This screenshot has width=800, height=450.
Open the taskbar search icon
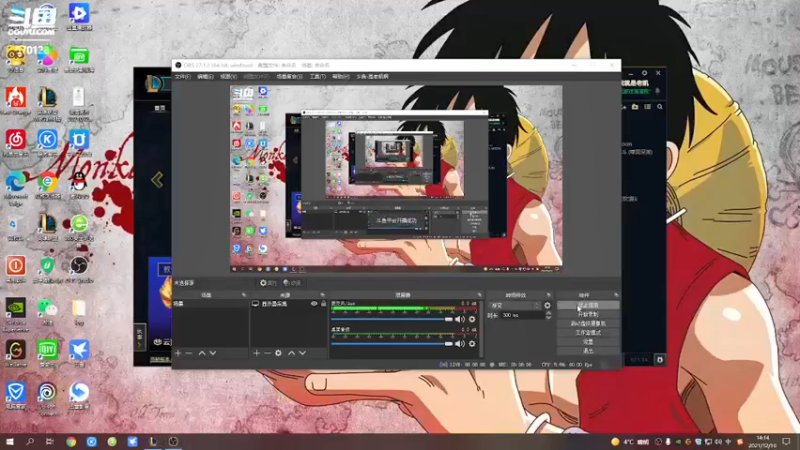coord(30,441)
